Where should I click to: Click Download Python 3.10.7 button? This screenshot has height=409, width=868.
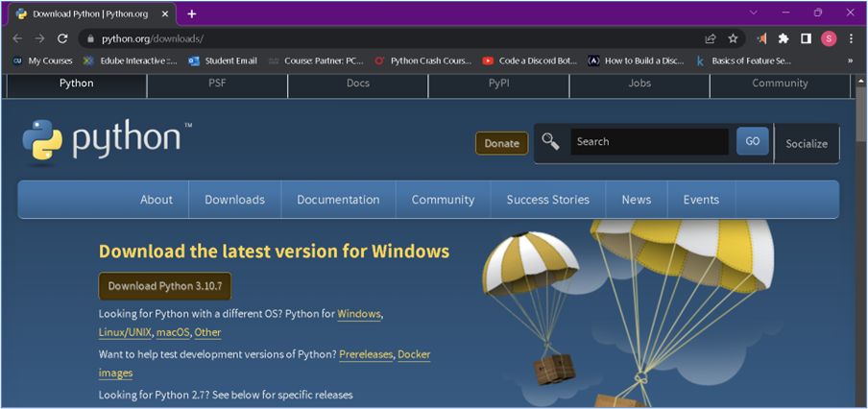coord(165,286)
